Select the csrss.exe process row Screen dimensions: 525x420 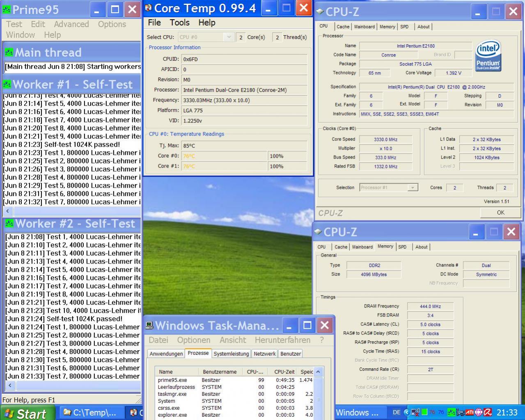point(234,408)
